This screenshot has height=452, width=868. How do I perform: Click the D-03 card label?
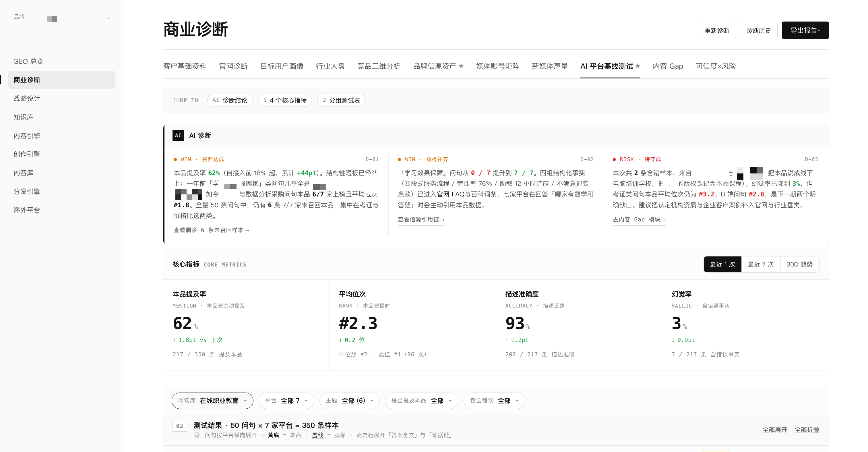pyautogui.click(x=811, y=159)
